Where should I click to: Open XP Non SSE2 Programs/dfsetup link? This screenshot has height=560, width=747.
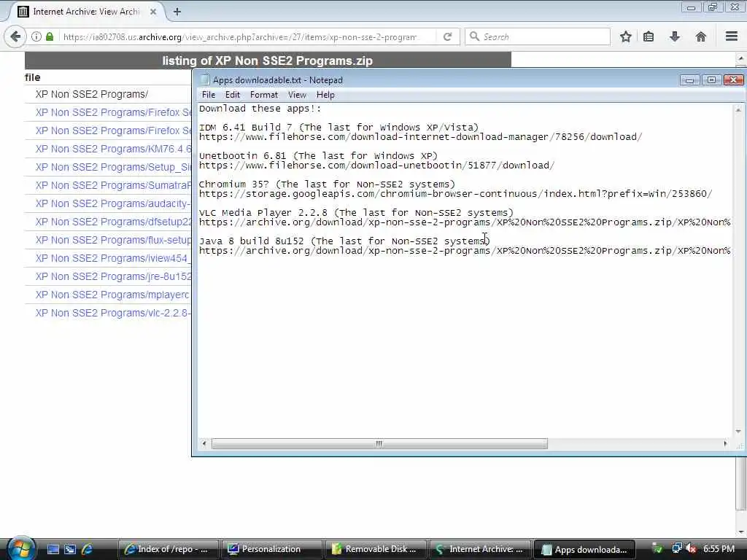point(113,222)
